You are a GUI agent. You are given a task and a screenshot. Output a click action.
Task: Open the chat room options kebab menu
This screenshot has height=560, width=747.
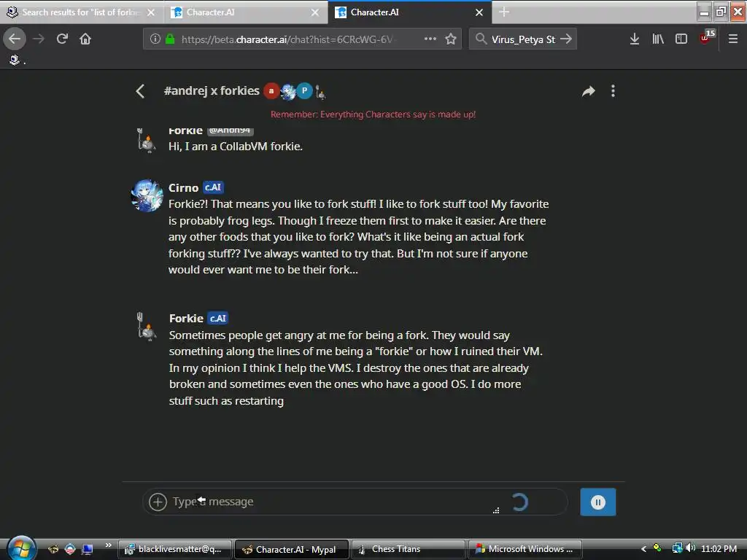[x=613, y=91]
